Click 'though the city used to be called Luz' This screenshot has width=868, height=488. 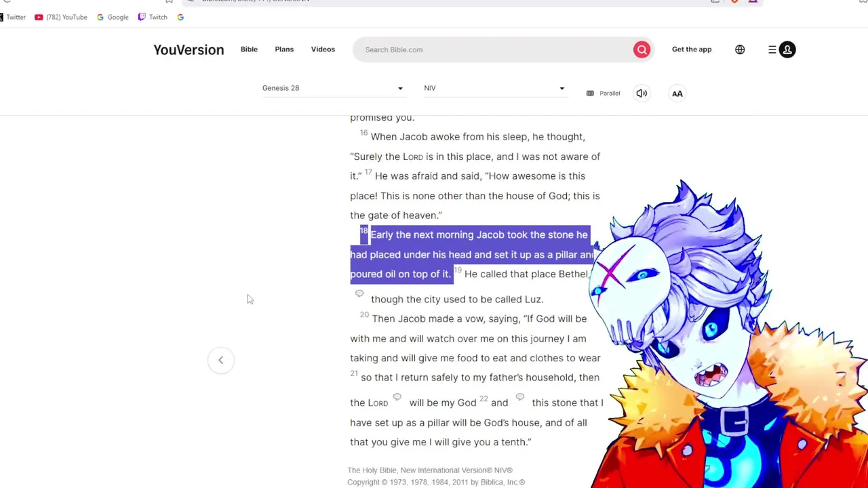coord(457,300)
